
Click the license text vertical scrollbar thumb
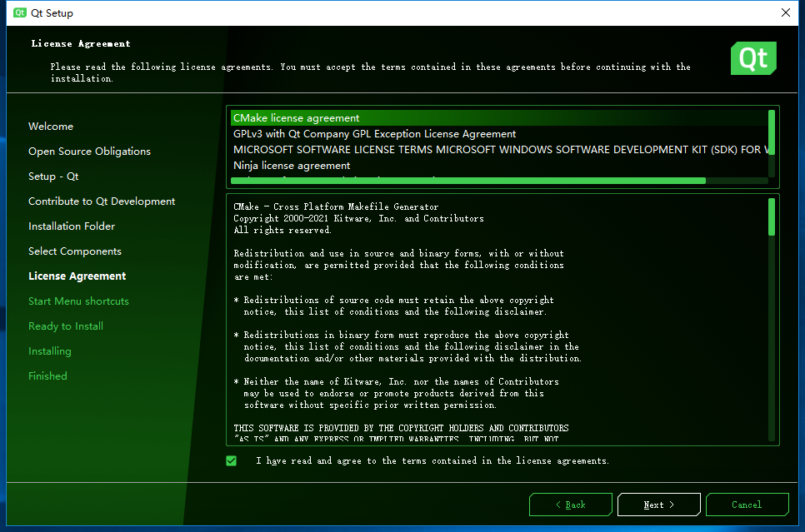pyautogui.click(x=771, y=217)
